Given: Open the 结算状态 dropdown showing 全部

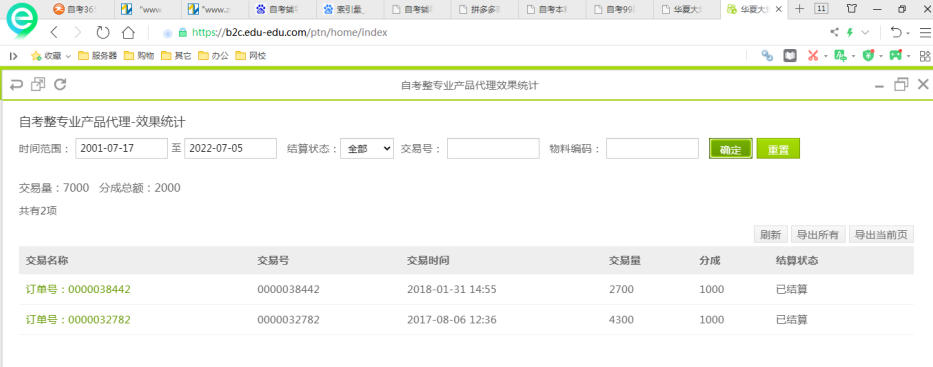Looking at the screenshot, I should [x=367, y=149].
